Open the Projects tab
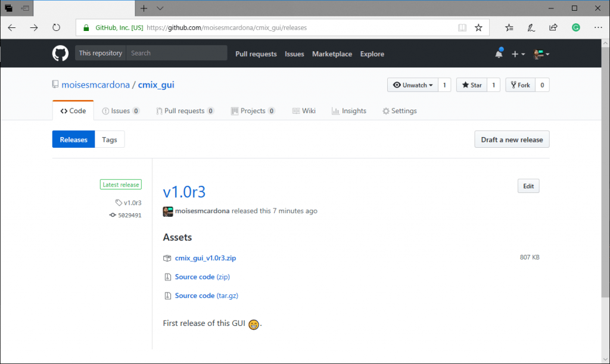The width and height of the screenshot is (610, 364). click(x=253, y=111)
